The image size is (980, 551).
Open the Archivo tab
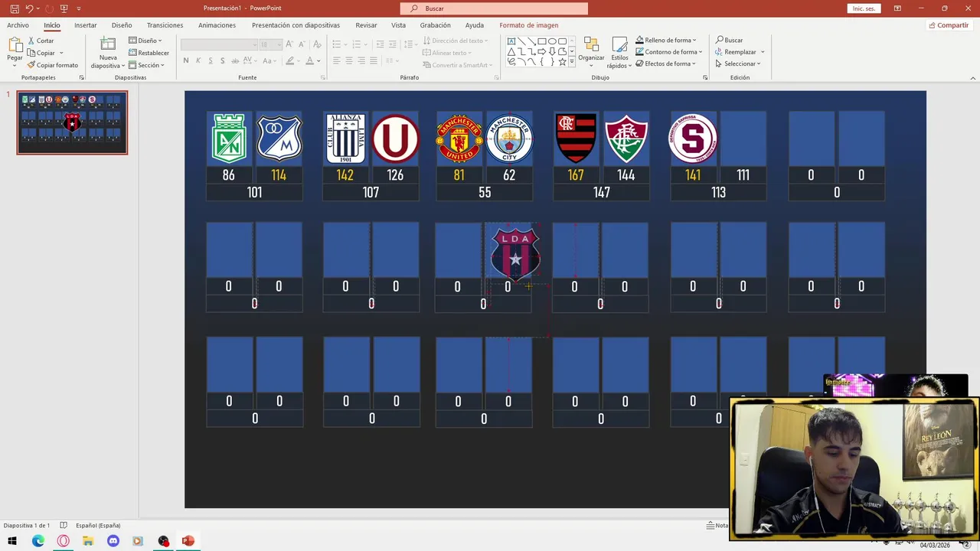(x=18, y=25)
